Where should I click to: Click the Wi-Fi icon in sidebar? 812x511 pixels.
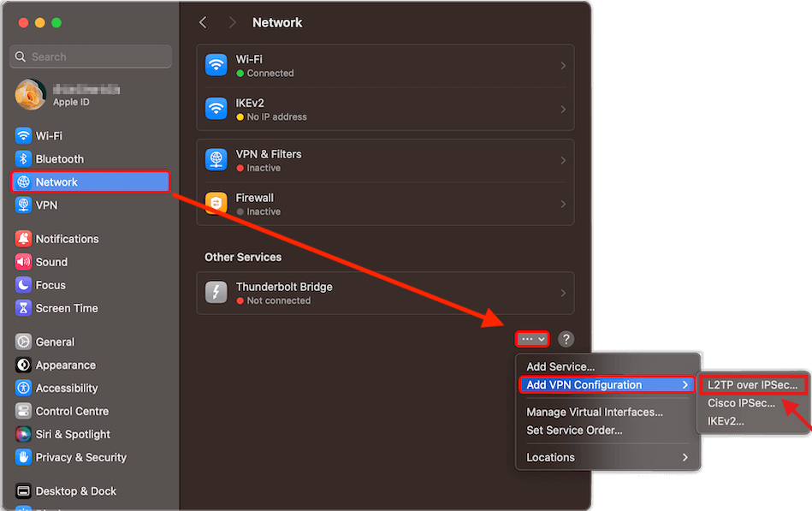23,136
